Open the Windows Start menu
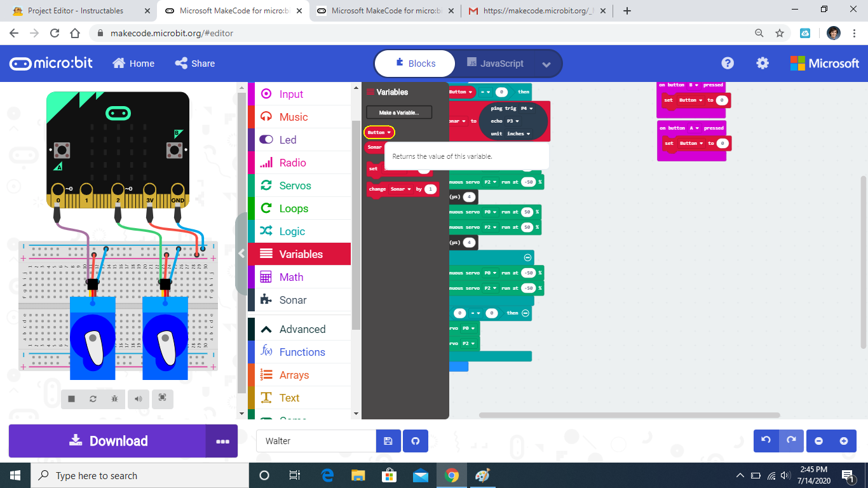Screen dimensions: 868x488 (x=15, y=475)
